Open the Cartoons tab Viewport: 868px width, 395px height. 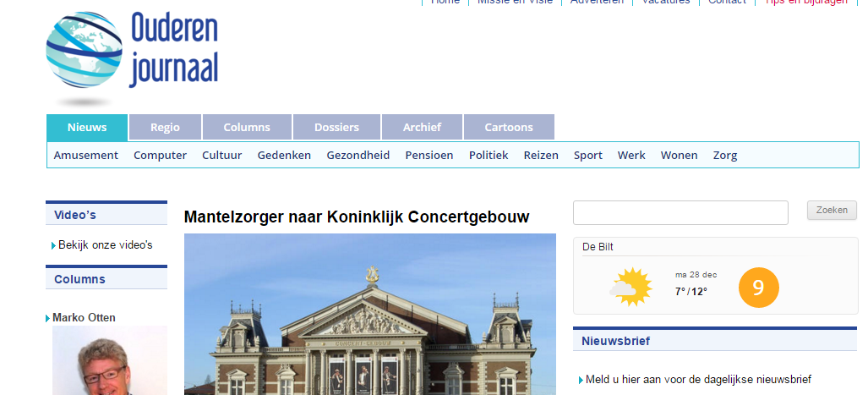[509, 128]
